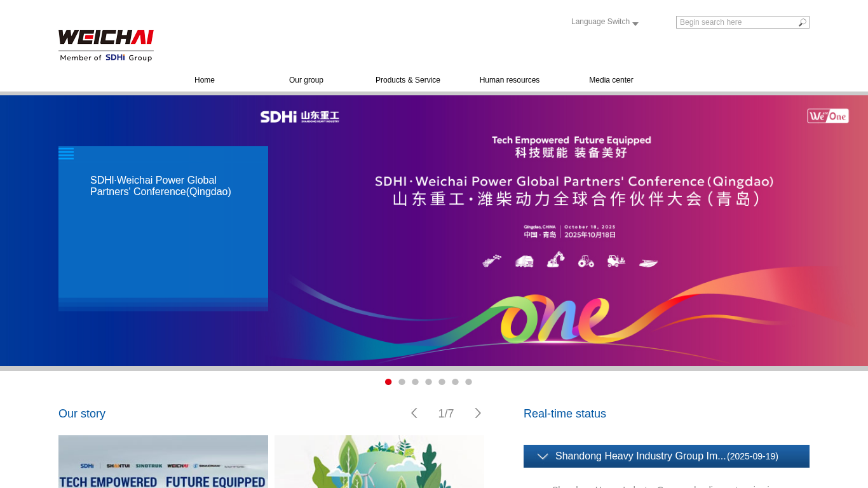This screenshot has width=868, height=488.
Task: Click the (2025-09-19) news date
Action: click(x=752, y=456)
